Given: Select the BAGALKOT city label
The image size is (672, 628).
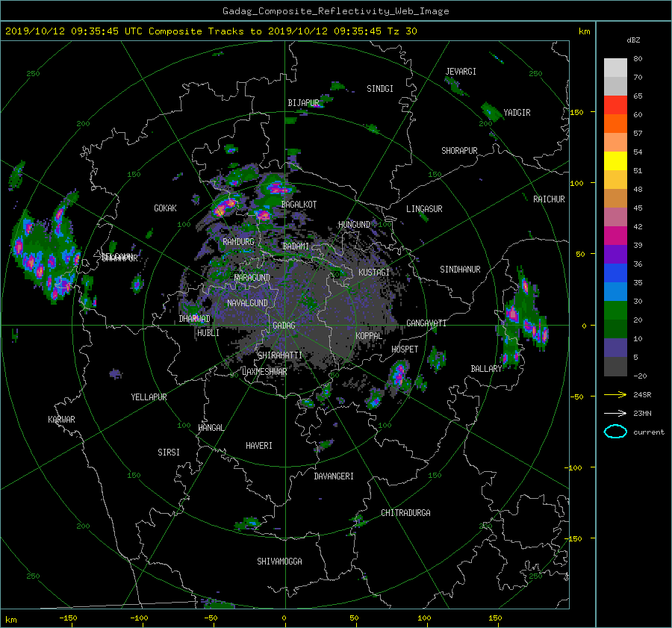Looking at the screenshot, I should [x=299, y=205].
